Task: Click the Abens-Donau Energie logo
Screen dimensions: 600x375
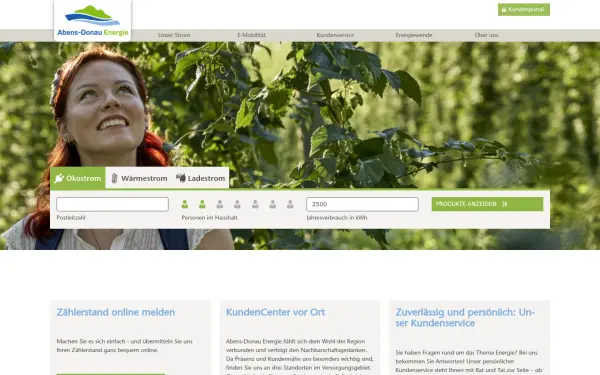Action: pos(93,21)
